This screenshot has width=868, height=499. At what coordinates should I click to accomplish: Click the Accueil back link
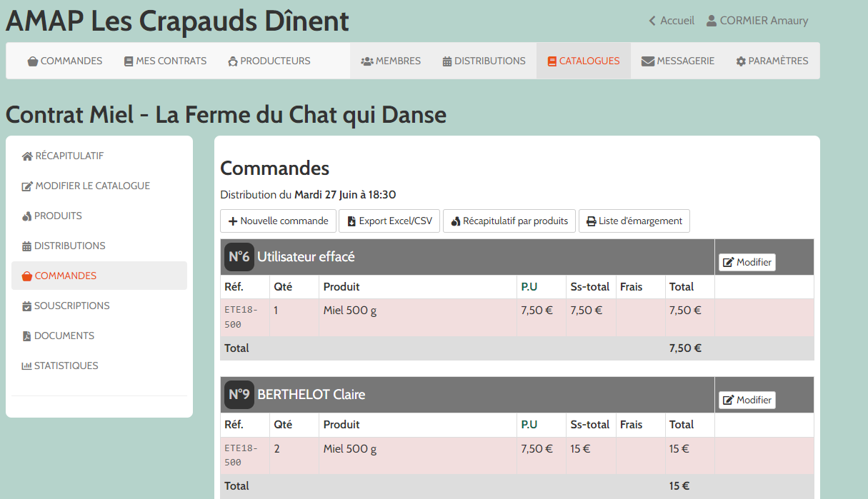click(x=671, y=21)
